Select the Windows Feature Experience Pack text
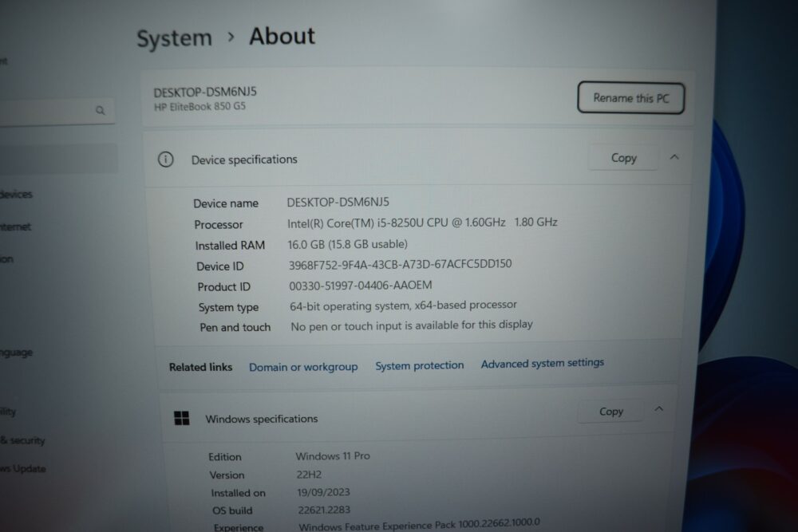Image resolution: width=798 pixels, height=532 pixels. (420, 524)
